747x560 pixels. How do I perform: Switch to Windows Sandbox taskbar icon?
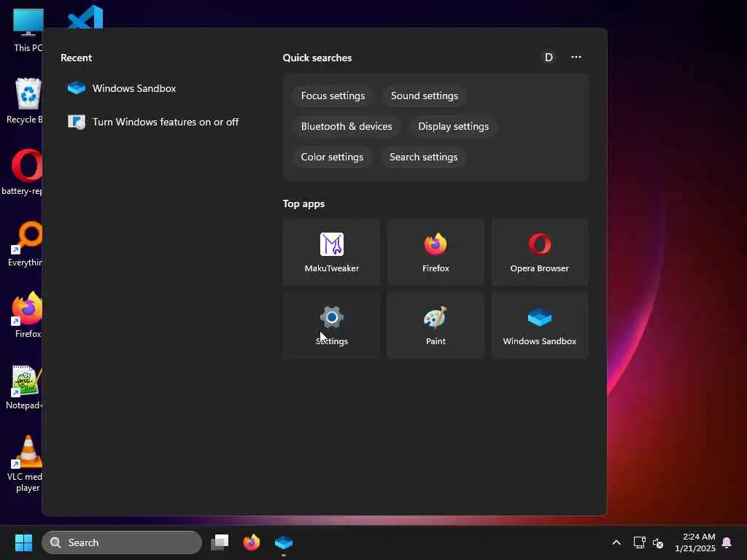(x=284, y=542)
